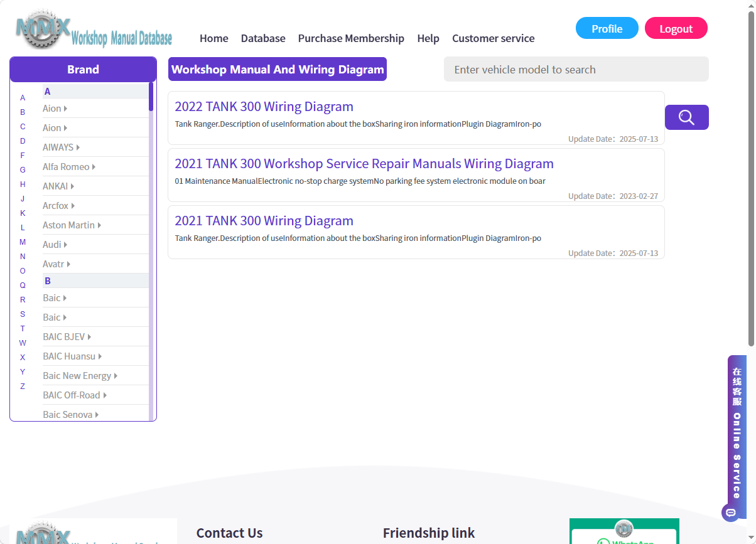Jump to letter Y in brand index
756x544 pixels.
point(23,372)
